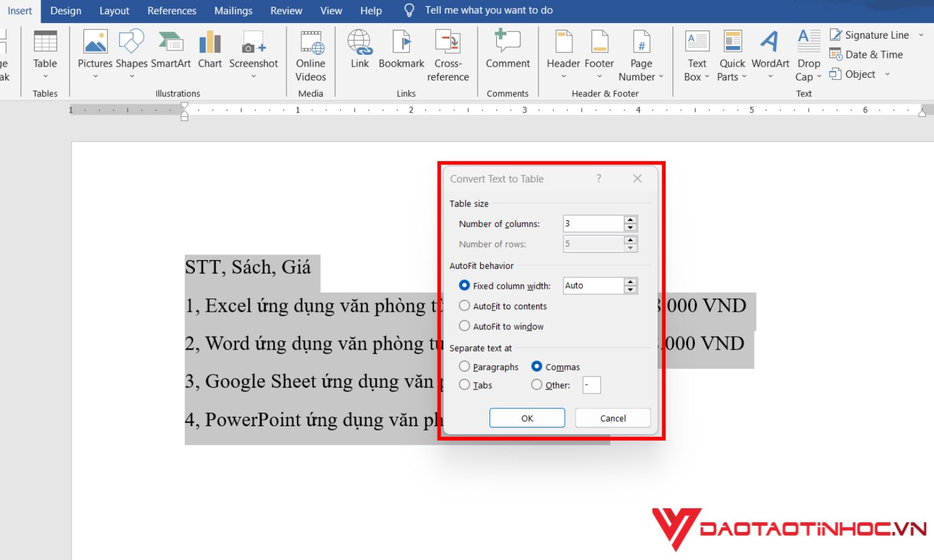Cancel the Convert Text to Table dialog
Screen dimensions: 934x560
click(x=612, y=418)
